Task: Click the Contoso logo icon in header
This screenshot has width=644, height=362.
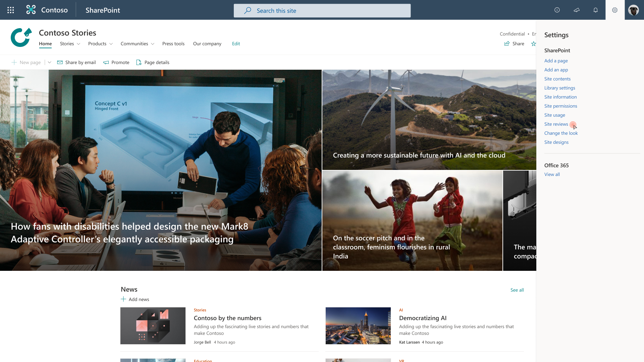Action: coord(31,10)
